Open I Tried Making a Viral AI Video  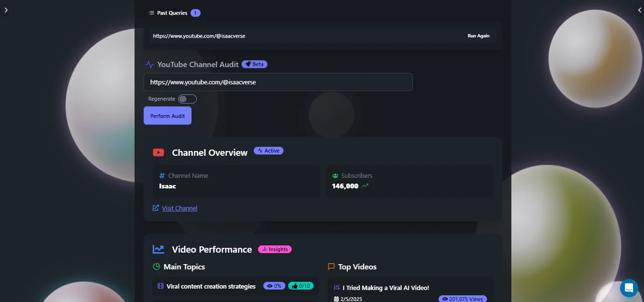click(x=386, y=288)
